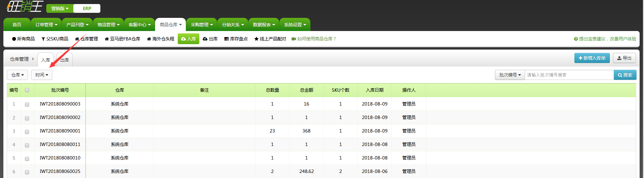Screen dimensions: 644x178
Task: Expand 订单管理 menu
Action: coord(46,25)
